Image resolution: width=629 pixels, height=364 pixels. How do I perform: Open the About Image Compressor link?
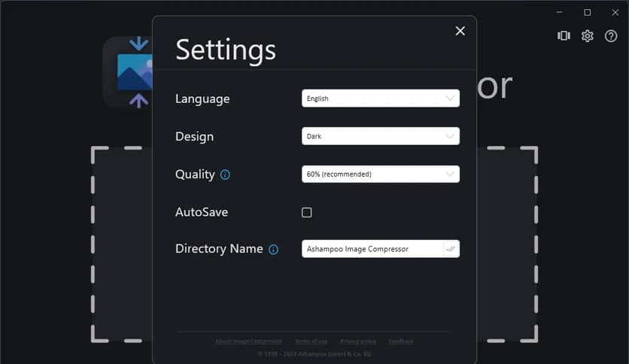248,341
